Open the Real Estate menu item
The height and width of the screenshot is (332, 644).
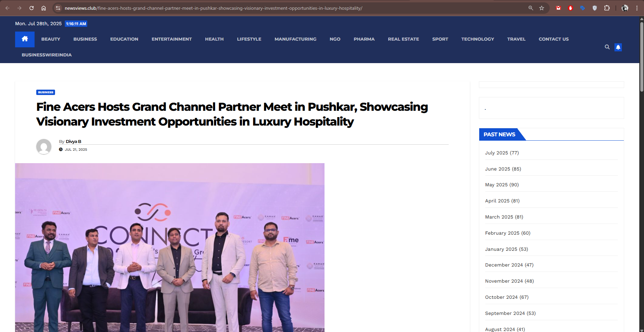tap(403, 39)
